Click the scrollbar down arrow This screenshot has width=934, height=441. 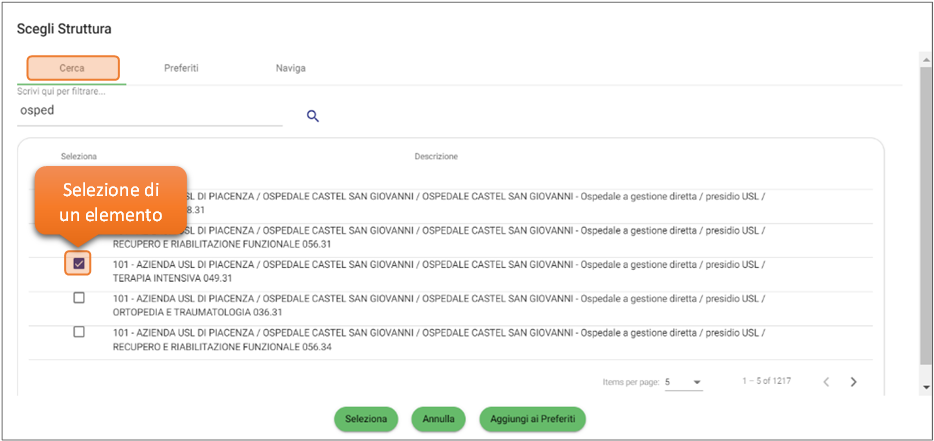click(x=925, y=386)
